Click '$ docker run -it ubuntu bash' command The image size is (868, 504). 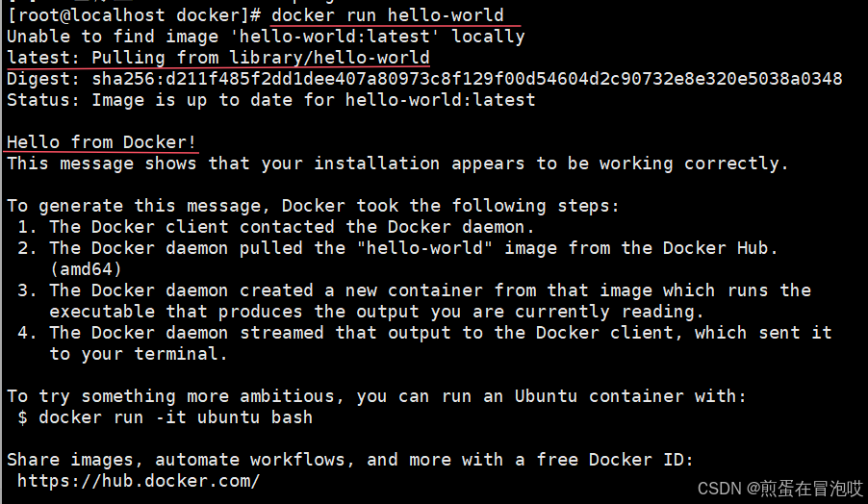click(x=165, y=417)
